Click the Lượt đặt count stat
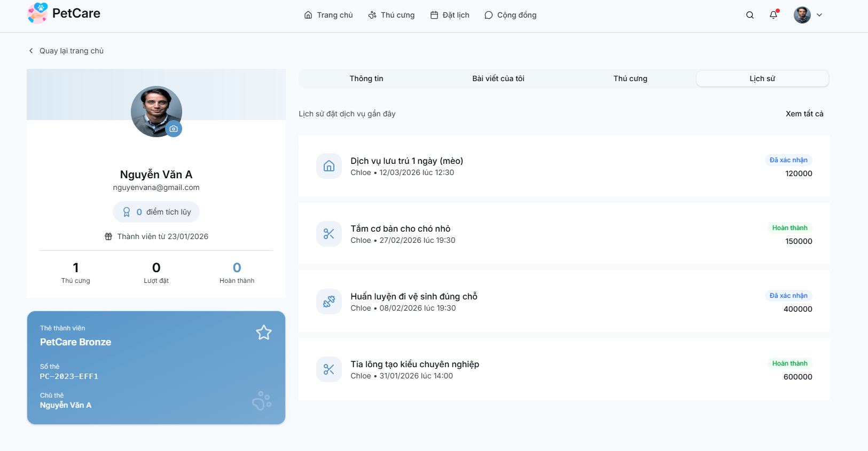Image resolution: width=868 pixels, height=451 pixels. coord(156,273)
